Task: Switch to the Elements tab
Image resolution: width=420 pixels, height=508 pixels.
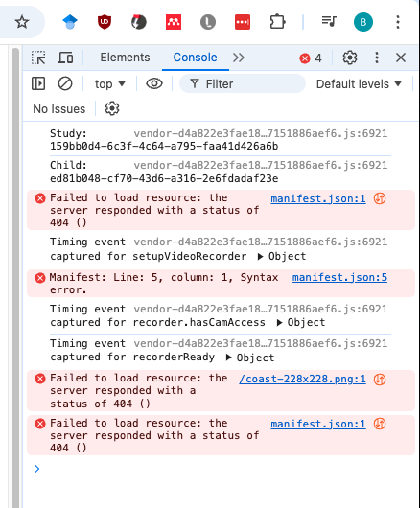Action: 125,58
